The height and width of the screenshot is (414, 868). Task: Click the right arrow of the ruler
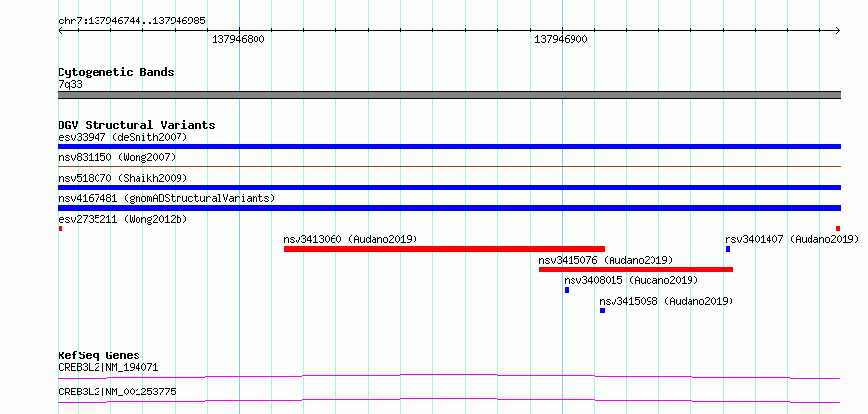838,31
